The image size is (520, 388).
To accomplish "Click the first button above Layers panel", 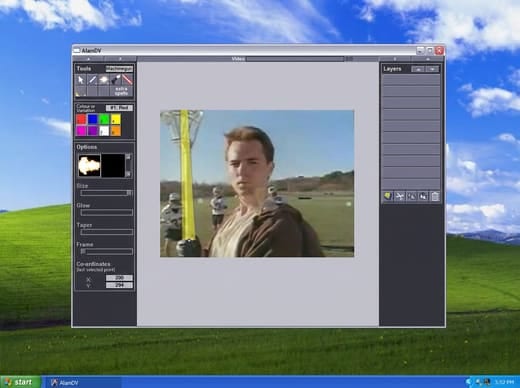I will [395, 59].
